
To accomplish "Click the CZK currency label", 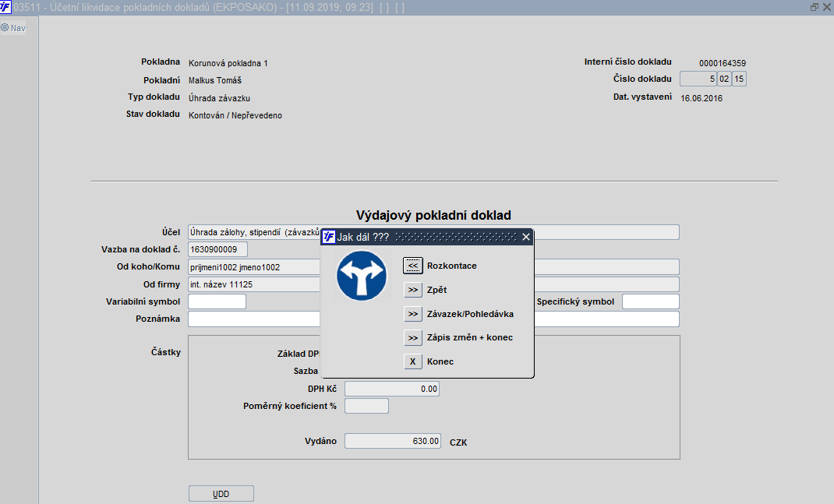I will tap(458, 442).
